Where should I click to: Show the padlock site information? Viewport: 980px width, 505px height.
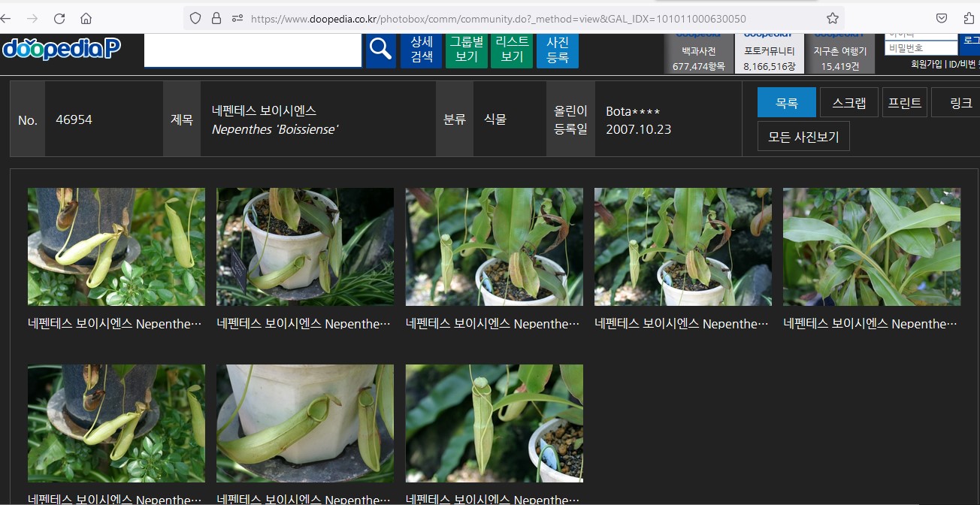point(216,18)
